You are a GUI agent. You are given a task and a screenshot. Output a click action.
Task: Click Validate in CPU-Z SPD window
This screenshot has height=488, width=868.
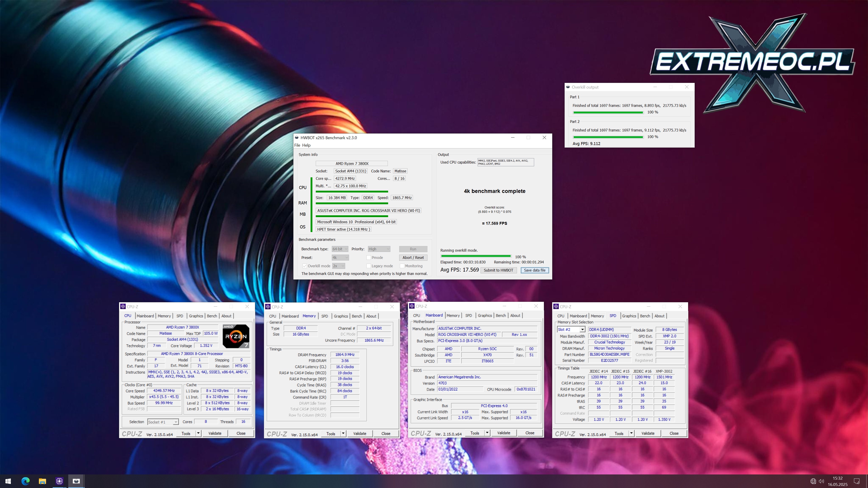pyautogui.click(x=648, y=433)
